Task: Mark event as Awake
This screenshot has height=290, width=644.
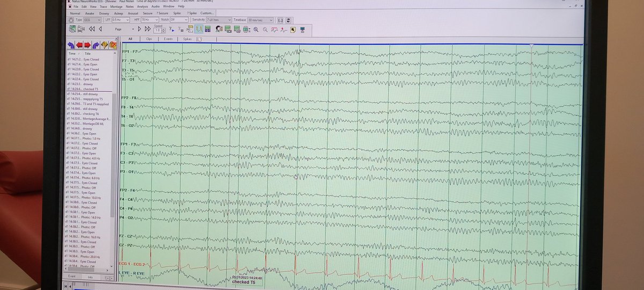Action: pos(90,12)
